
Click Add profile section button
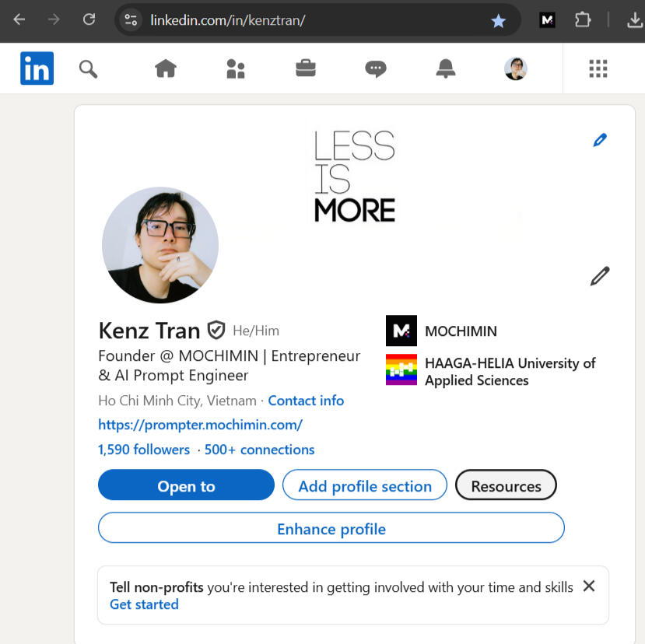pyautogui.click(x=364, y=486)
